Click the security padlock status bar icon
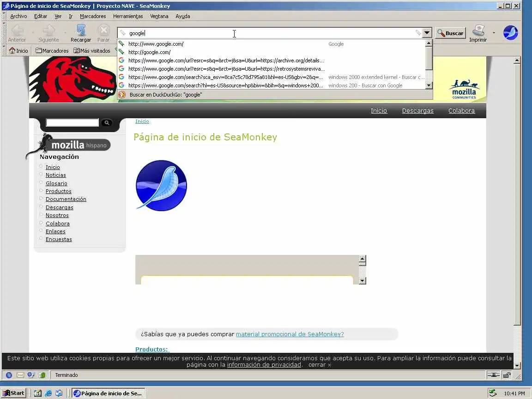Viewport: 532px width, 399px height. pyautogui.click(x=507, y=375)
